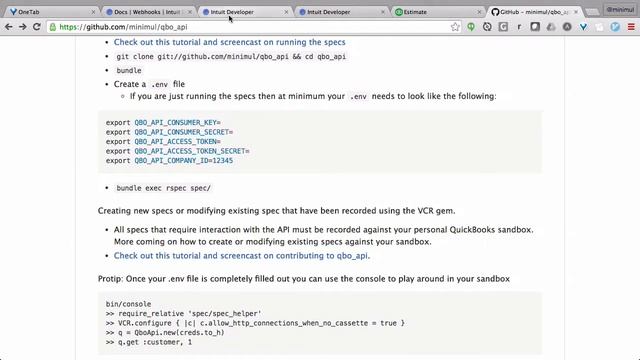Click the 'q = QboApi.new' code line
This screenshot has height=360, width=640.
click(165, 333)
